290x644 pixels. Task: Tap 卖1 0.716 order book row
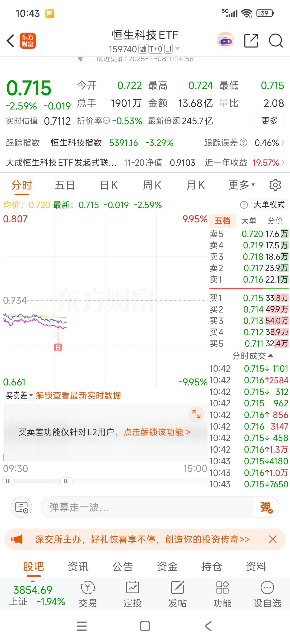coord(249,279)
